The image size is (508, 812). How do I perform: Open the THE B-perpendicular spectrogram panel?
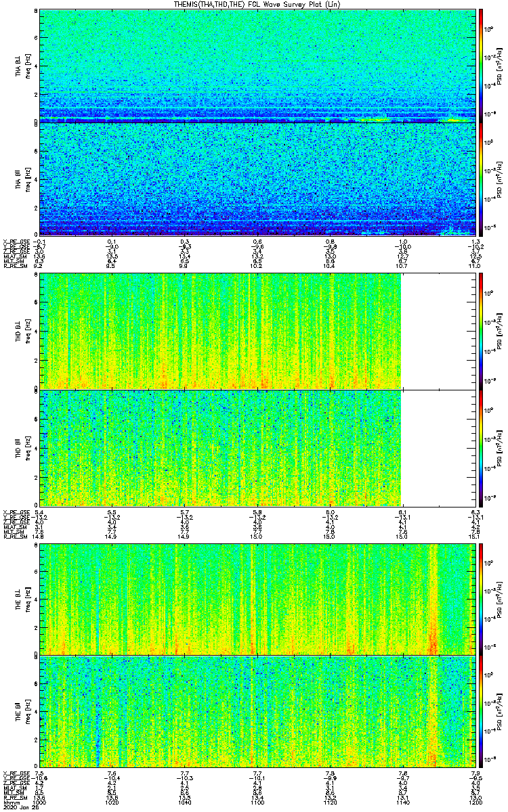[x=258, y=598]
